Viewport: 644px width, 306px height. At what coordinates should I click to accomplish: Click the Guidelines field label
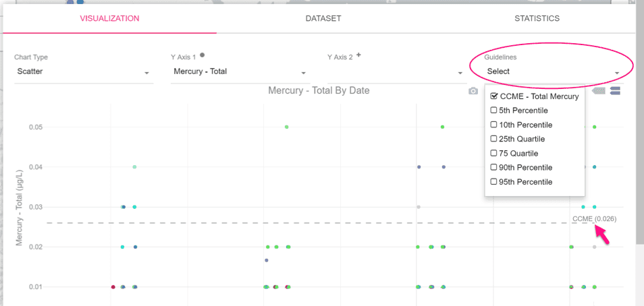tap(500, 57)
